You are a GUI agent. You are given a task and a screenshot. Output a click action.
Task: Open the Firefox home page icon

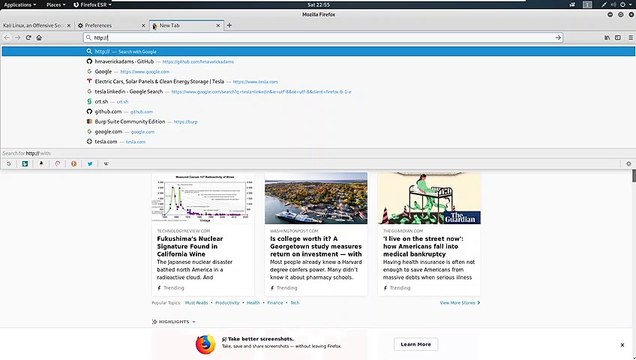39,38
